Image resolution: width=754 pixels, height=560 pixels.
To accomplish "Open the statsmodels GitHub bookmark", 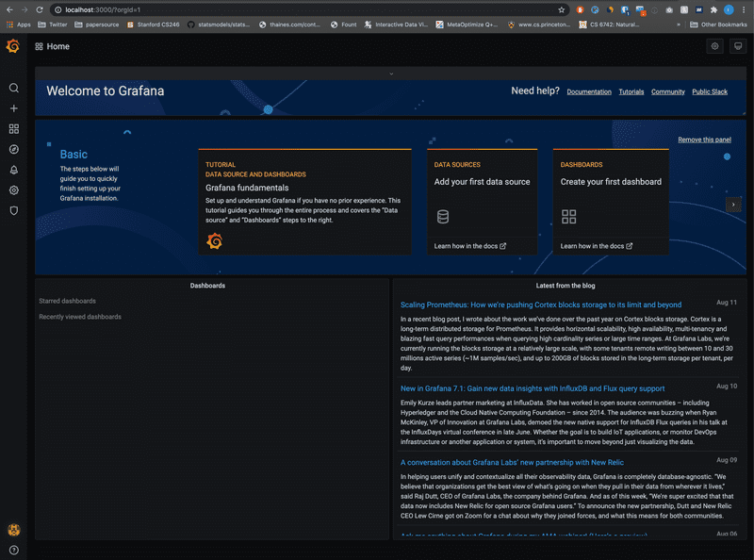I will tap(219, 25).
